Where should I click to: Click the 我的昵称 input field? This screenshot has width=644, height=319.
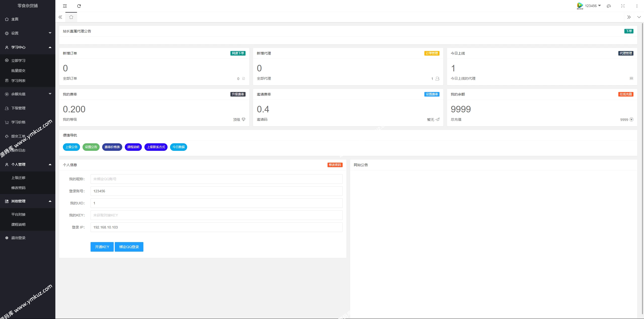(x=216, y=179)
